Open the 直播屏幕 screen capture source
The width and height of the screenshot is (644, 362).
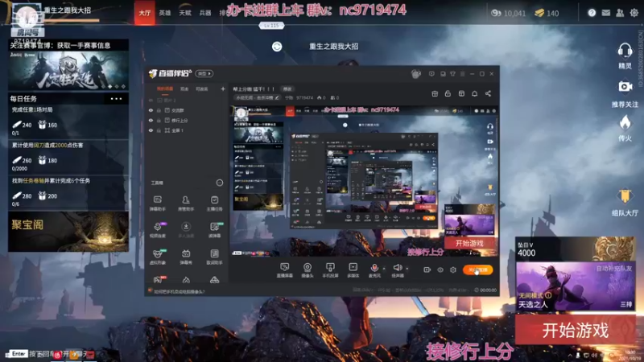284,270
